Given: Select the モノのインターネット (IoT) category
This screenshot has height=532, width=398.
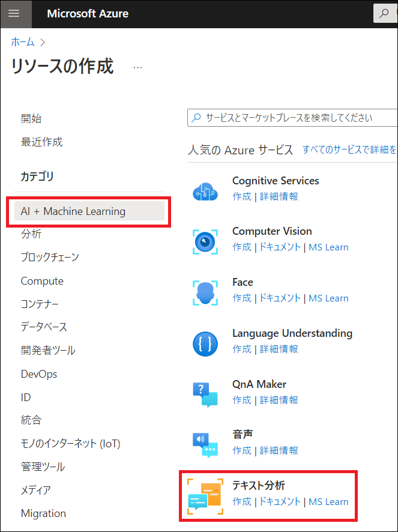Looking at the screenshot, I should [x=71, y=444].
